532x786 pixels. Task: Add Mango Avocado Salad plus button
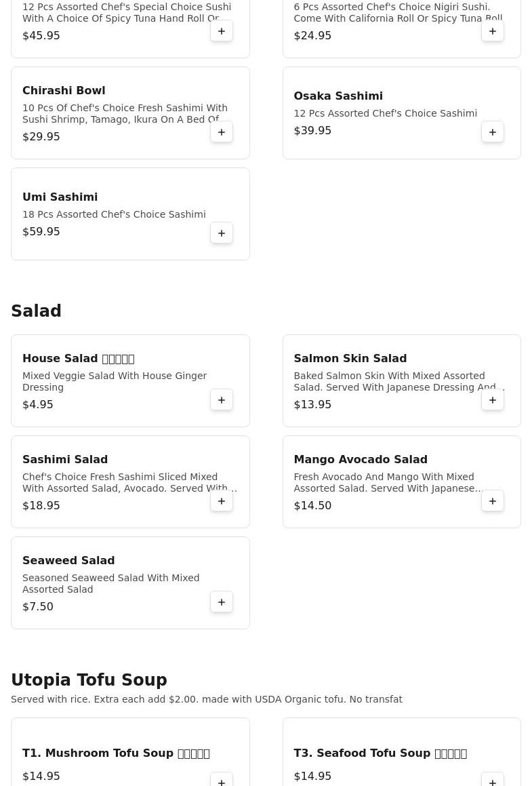(493, 501)
